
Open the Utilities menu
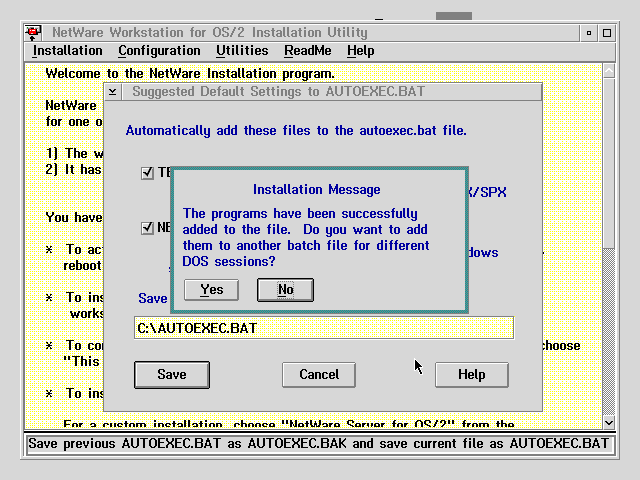242,51
